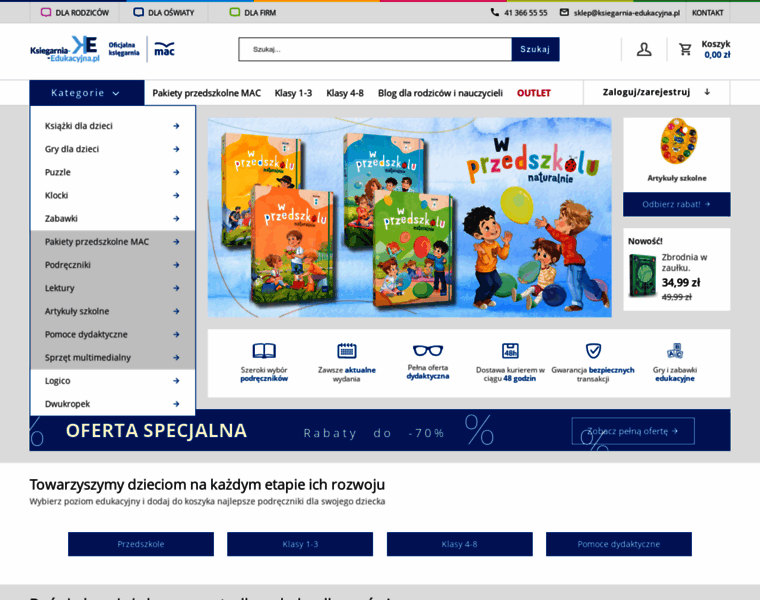Expand the Kategorie dropdown menu

click(x=87, y=93)
